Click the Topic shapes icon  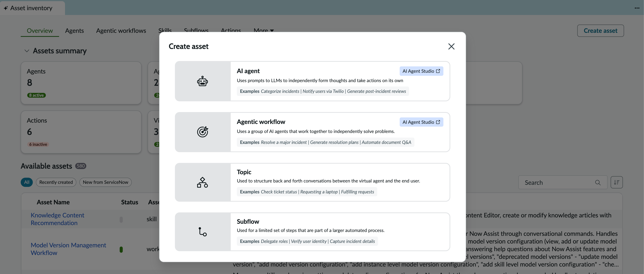click(203, 182)
